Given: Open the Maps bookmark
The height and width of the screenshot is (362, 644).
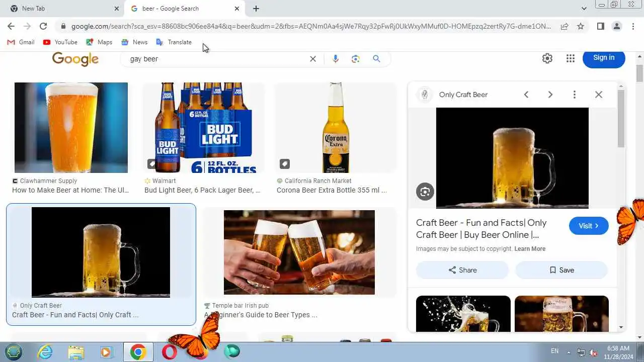Looking at the screenshot, I should pos(99,42).
